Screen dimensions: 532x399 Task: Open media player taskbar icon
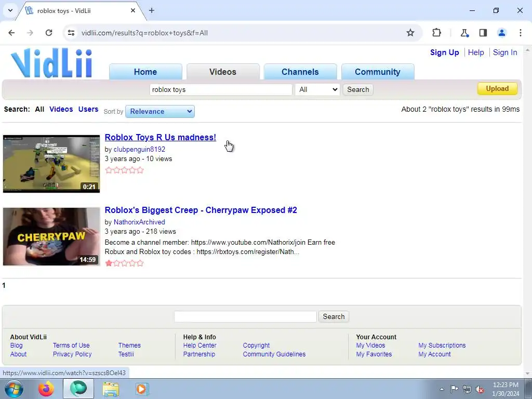pos(141,389)
